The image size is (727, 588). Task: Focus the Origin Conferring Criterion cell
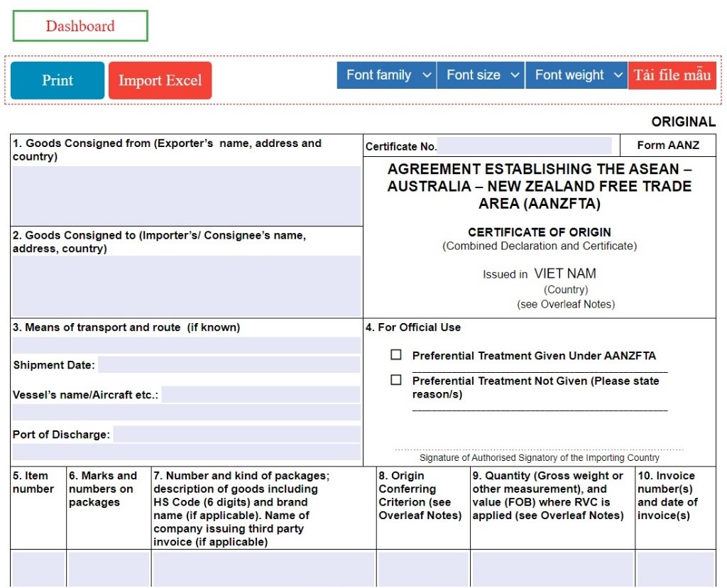click(x=423, y=569)
